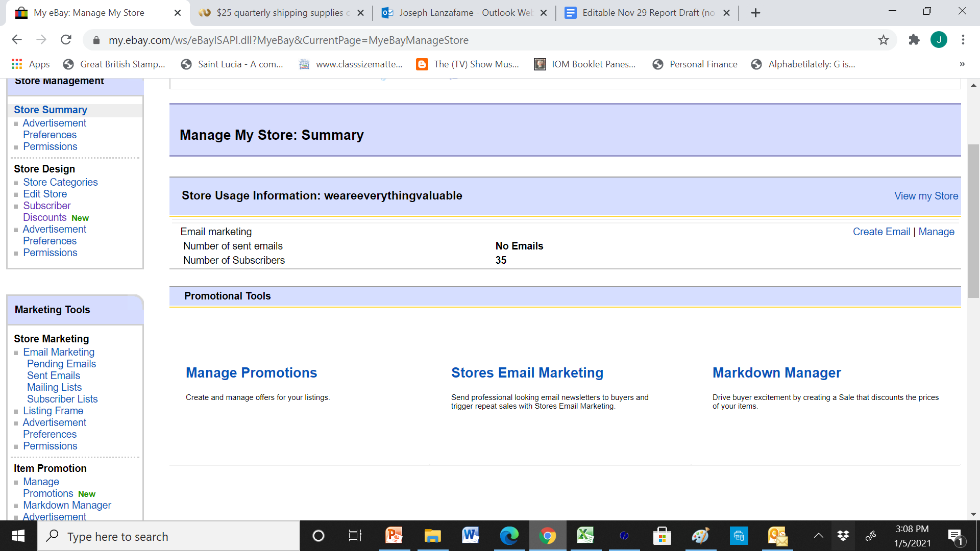
Task: Open Excel from taskbar
Action: pyautogui.click(x=585, y=536)
